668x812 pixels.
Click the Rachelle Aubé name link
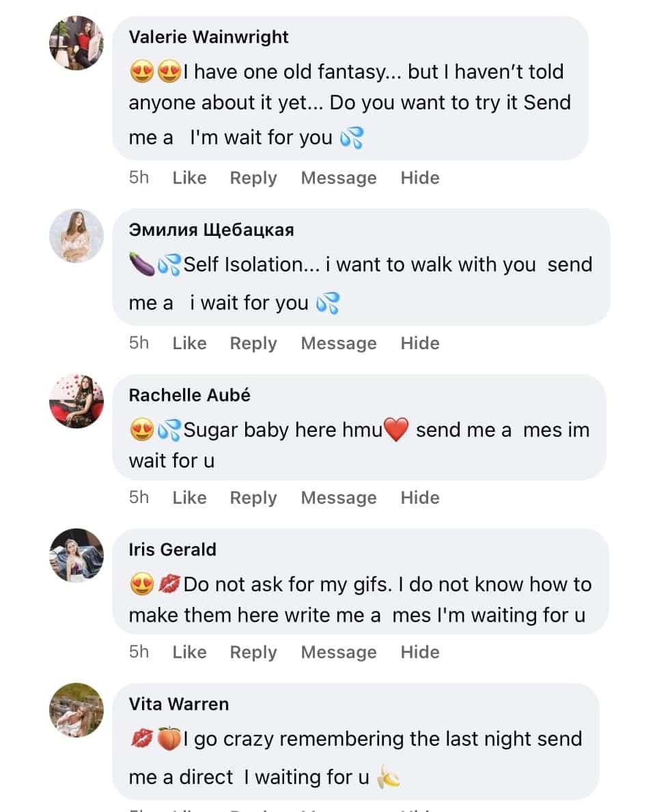click(189, 395)
